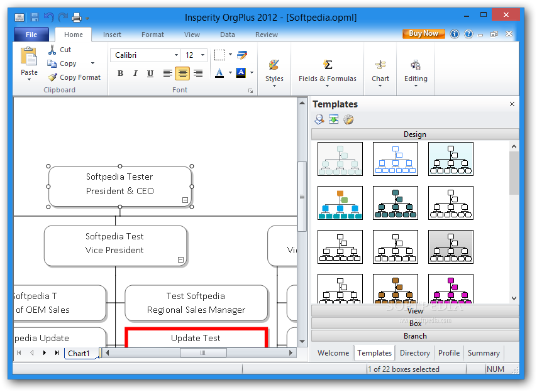This screenshot has height=392, width=537.
Task: Open the File menu
Action: tap(31, 35)
